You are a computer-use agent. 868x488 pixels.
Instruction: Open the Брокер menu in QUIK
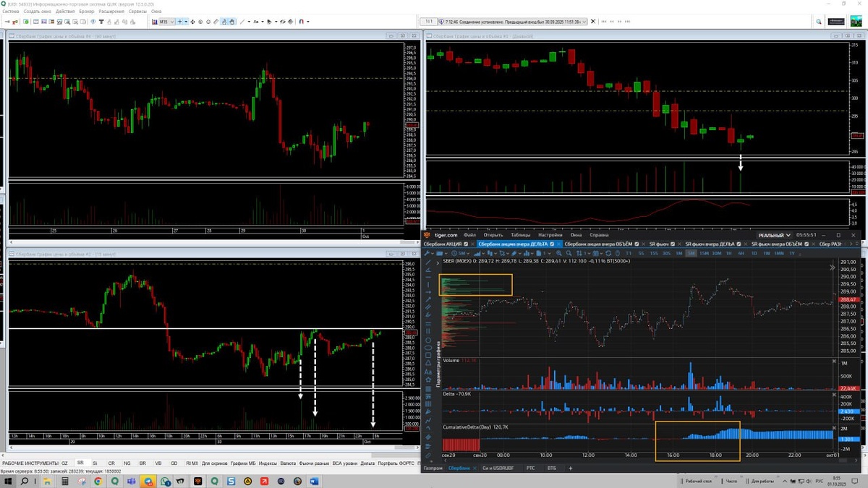point(86,12)
